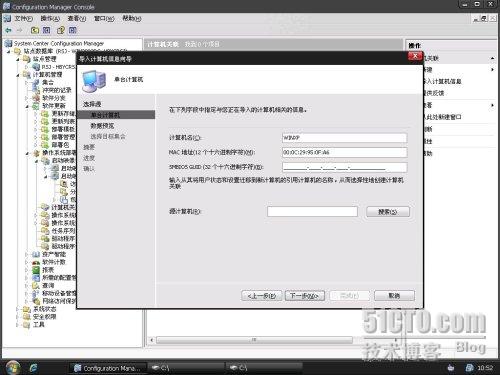Click the 冲突的记录 icon in tree

click(36, 90)
